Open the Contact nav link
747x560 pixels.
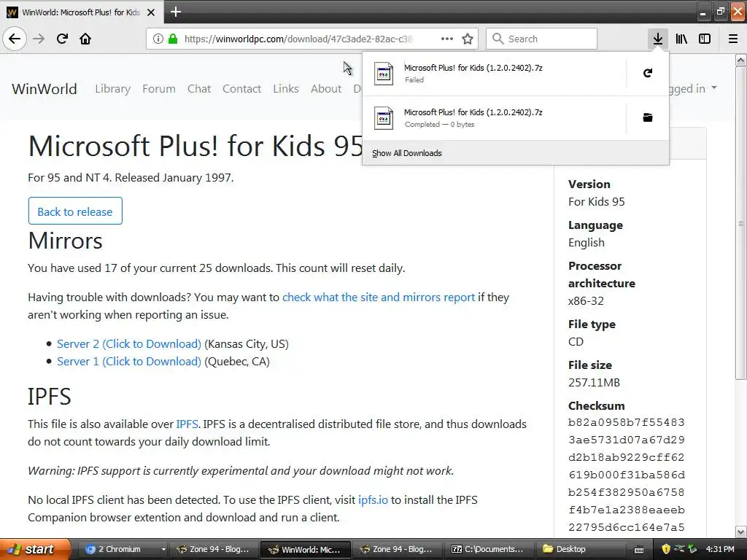(x=241, y=88)
